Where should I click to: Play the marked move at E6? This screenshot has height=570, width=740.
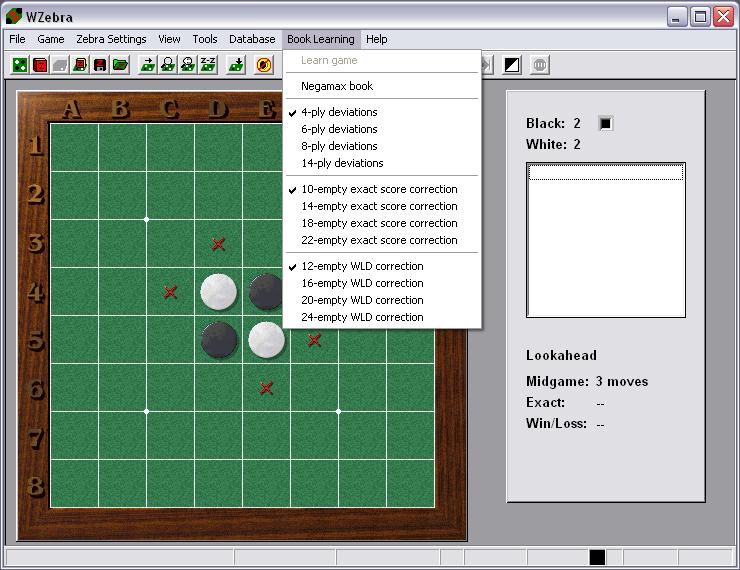tap(266, 388)
